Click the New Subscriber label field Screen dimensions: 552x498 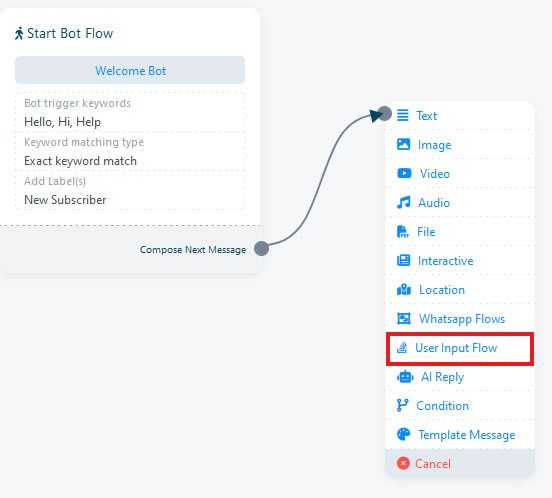[130, 190]
